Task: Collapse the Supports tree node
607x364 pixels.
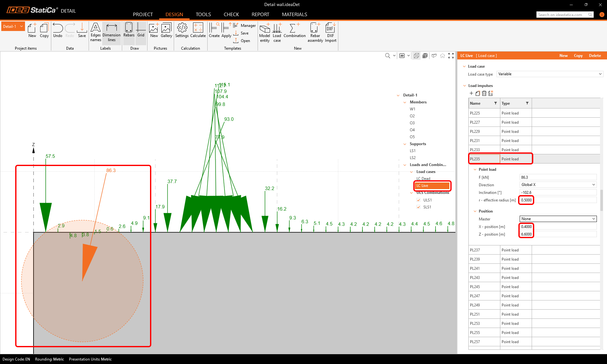Action: click(x=405, y=144)
